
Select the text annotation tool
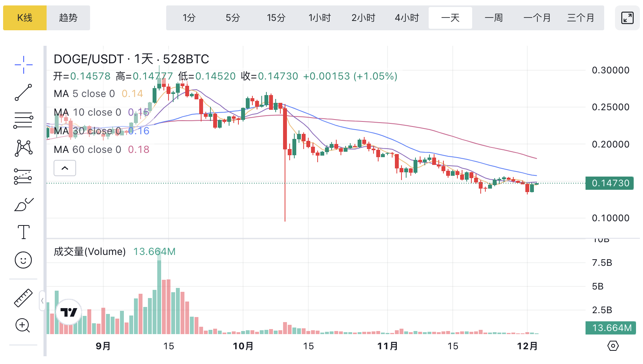pos(23,232)
